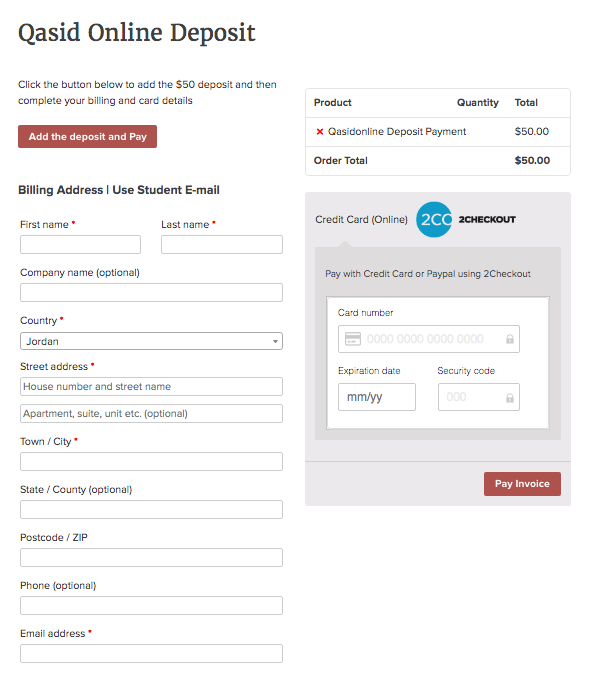This screenshot has height=681, width=606.
Task: Focus the First name input field
Action: [80, 245]
